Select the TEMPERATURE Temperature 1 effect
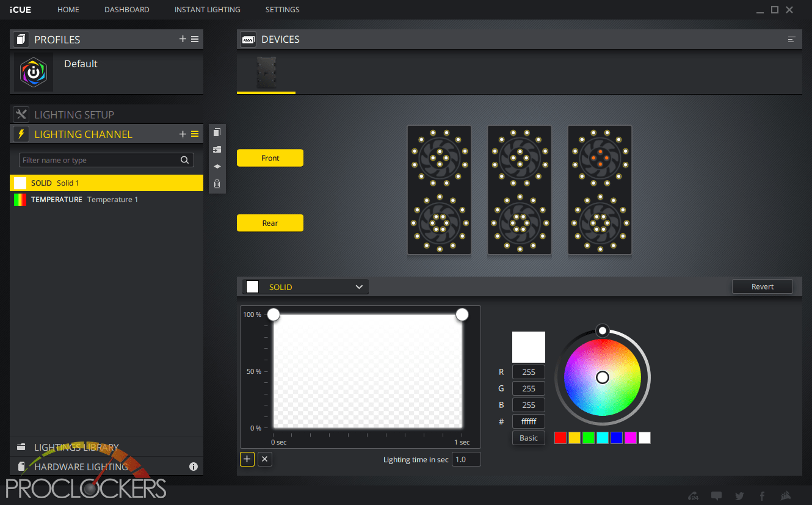The image size is (812, 505). click(x=107, y=200)
